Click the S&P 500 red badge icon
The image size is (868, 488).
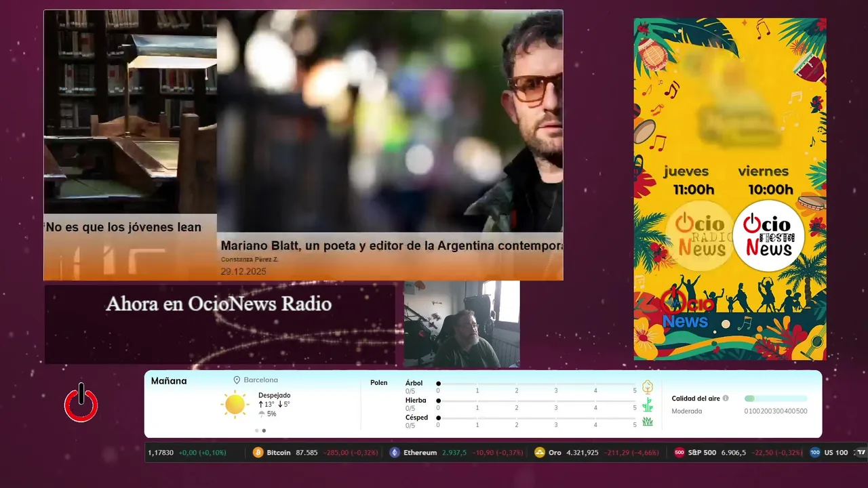(x=679, y=453)
